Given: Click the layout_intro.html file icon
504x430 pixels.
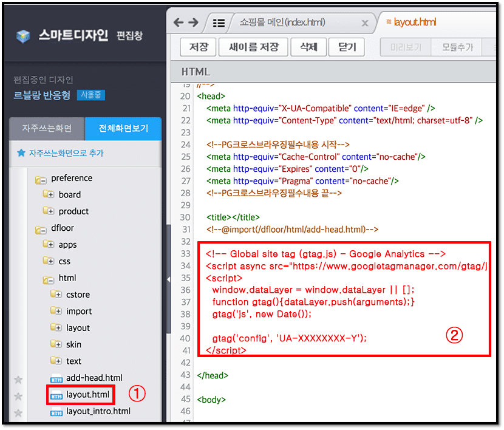Looking at the screenshot, I should click(x=56, y=412).
